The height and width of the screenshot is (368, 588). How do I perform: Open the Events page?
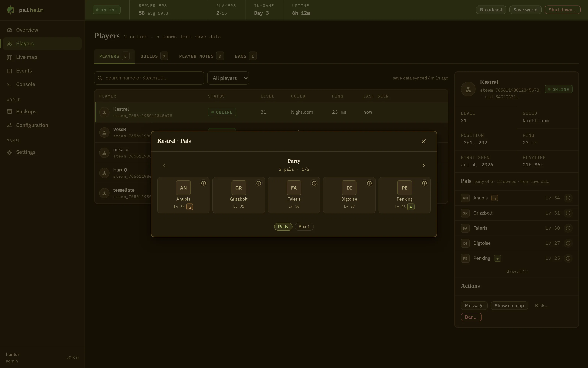coord(42,71)
